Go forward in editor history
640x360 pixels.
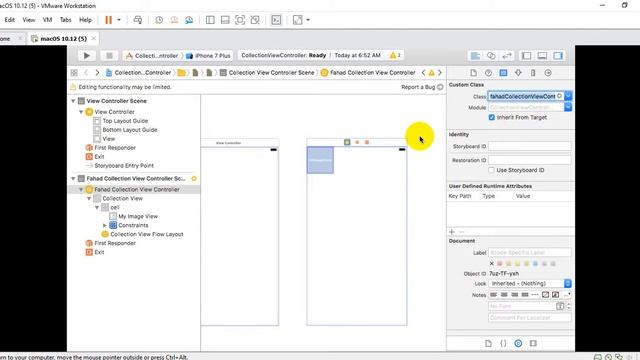point(97,73)
